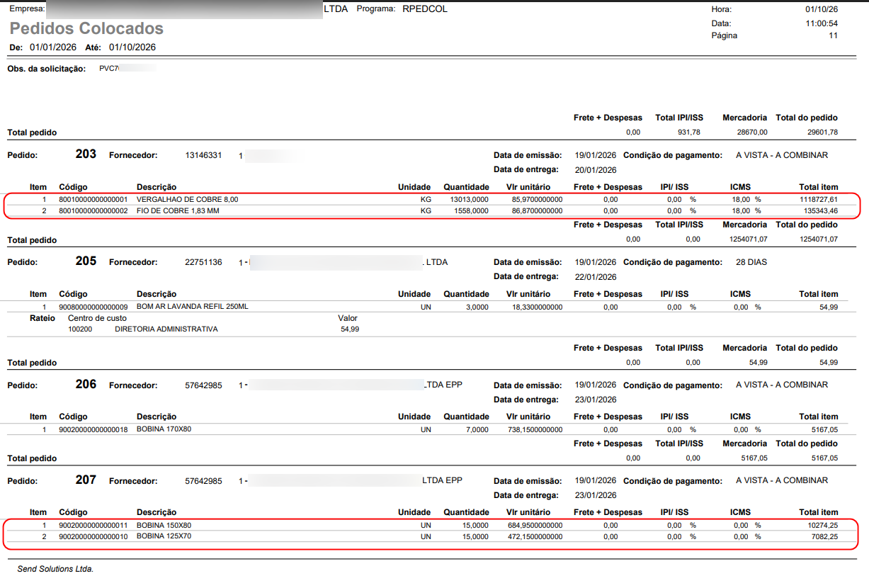Click unit price "684,9500000000"
Image resolution: width=869 pixels, height=588 pixels.
point(535,526)
